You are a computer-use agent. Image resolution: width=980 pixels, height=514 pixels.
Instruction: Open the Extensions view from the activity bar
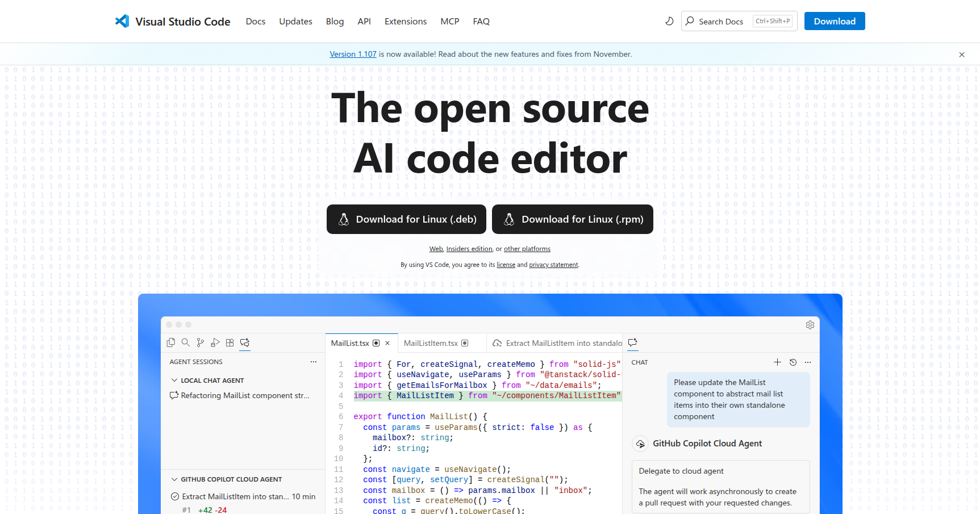click(x=230, y=342)
